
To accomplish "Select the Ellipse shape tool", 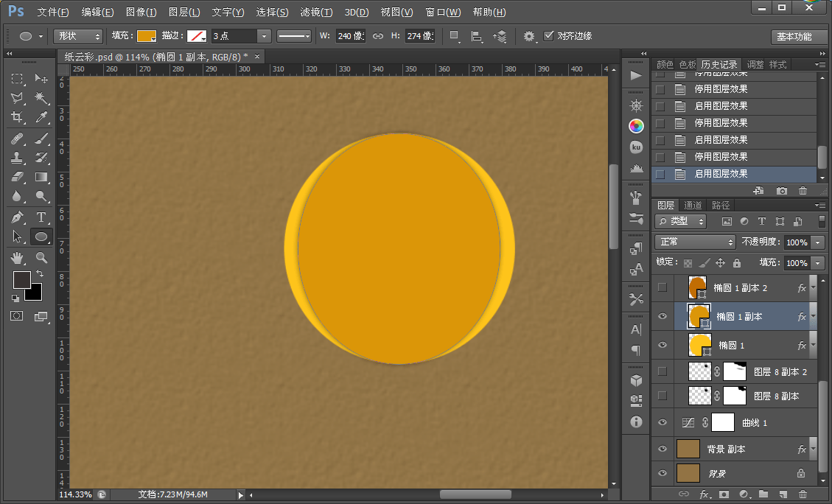I will (x=41, y=237).
